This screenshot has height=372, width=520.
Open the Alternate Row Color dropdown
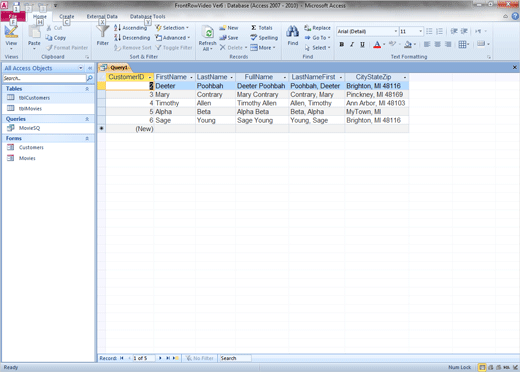pos(488,44)
